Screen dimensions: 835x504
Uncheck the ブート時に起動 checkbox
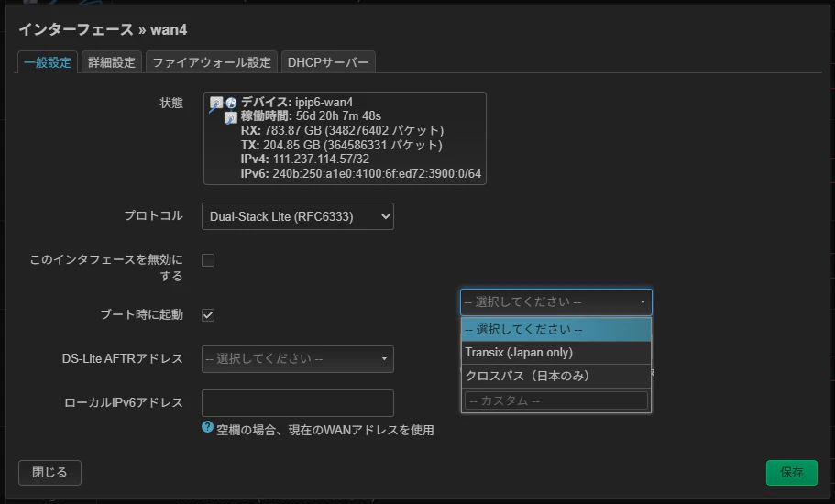click(208, 315)
